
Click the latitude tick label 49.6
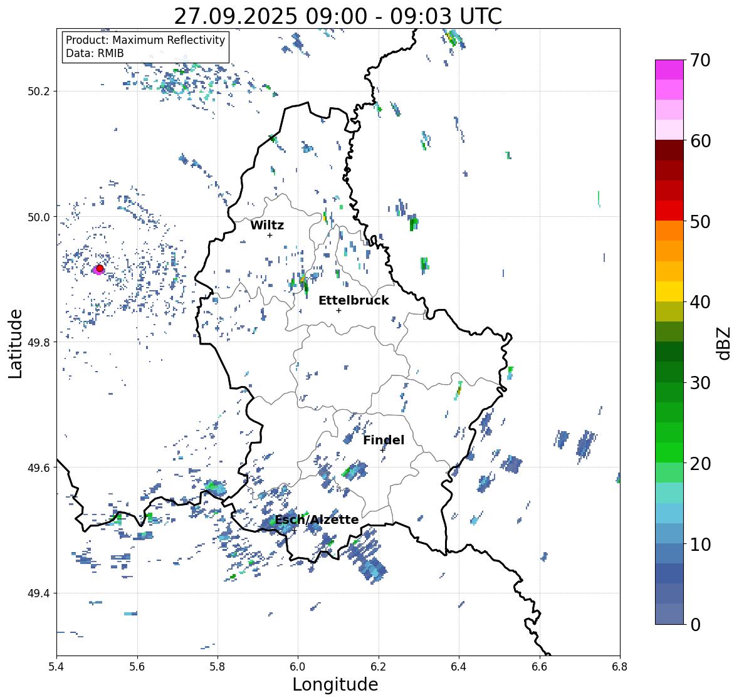39,468
